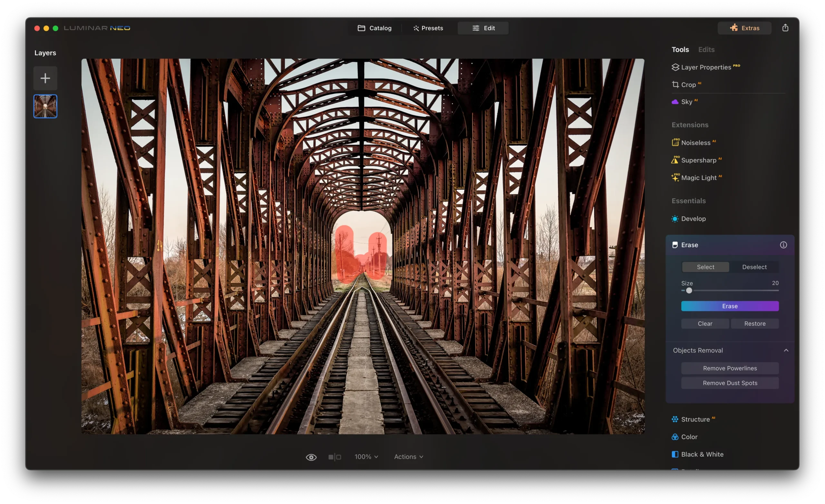Open the 100% zoom dropdown

point(366,457)
